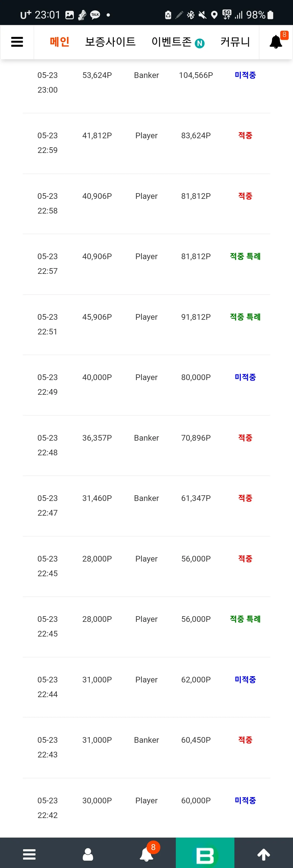Tap the 적중 result at 22:59
This screenshot has height=868, width=293.
(x=245, y=136)
